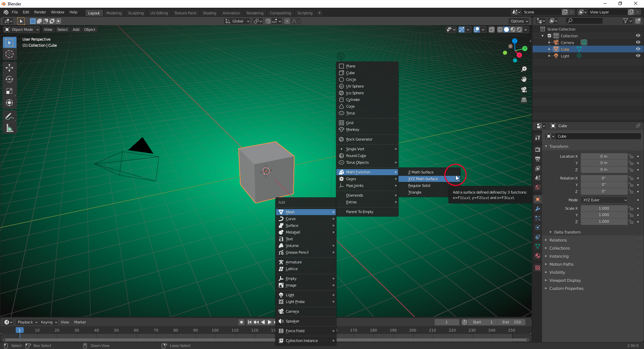Select the Annotate tool
644x349 pixels.
pyautogui.click(x=9, y=116)
